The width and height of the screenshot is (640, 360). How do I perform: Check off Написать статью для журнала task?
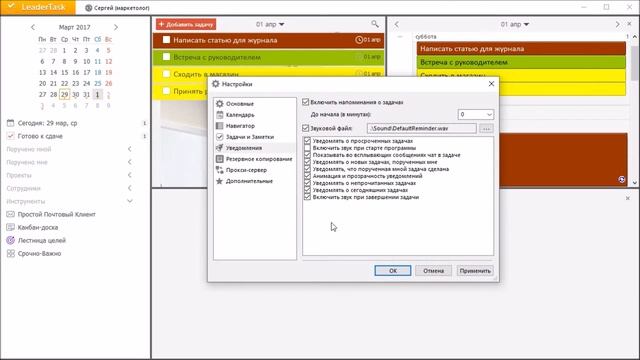click(166, 40)
